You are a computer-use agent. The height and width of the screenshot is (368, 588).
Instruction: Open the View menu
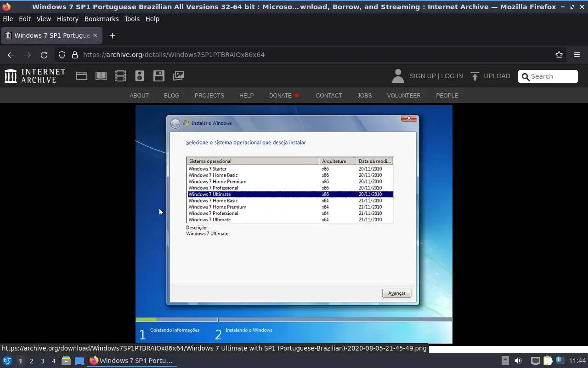(44, 19)
